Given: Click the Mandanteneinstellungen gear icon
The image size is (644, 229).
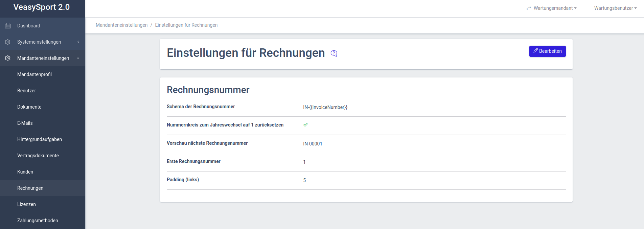Looking at the screenshot, I should tap(8, 58).
